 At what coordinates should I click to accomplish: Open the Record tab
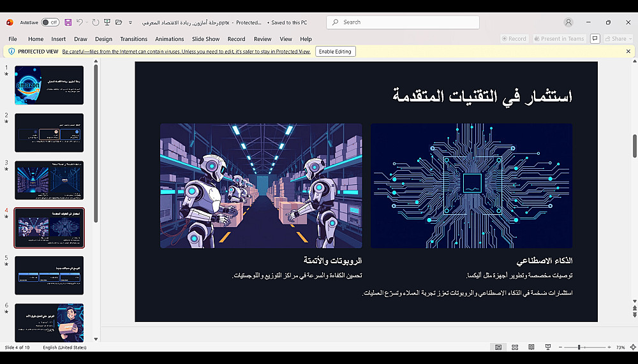click(237, 39)
